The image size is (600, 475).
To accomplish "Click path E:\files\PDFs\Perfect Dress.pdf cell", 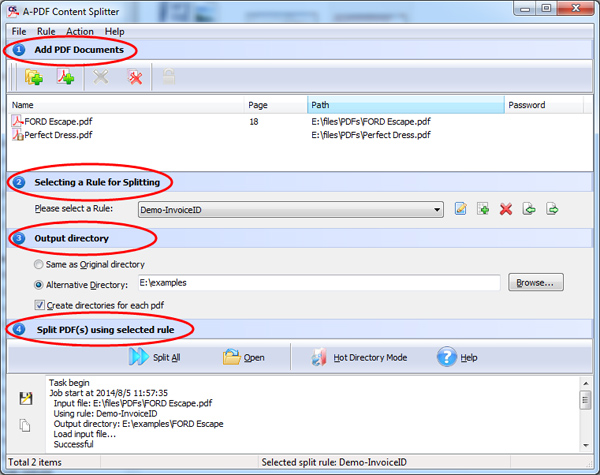I will pos(371,135).
